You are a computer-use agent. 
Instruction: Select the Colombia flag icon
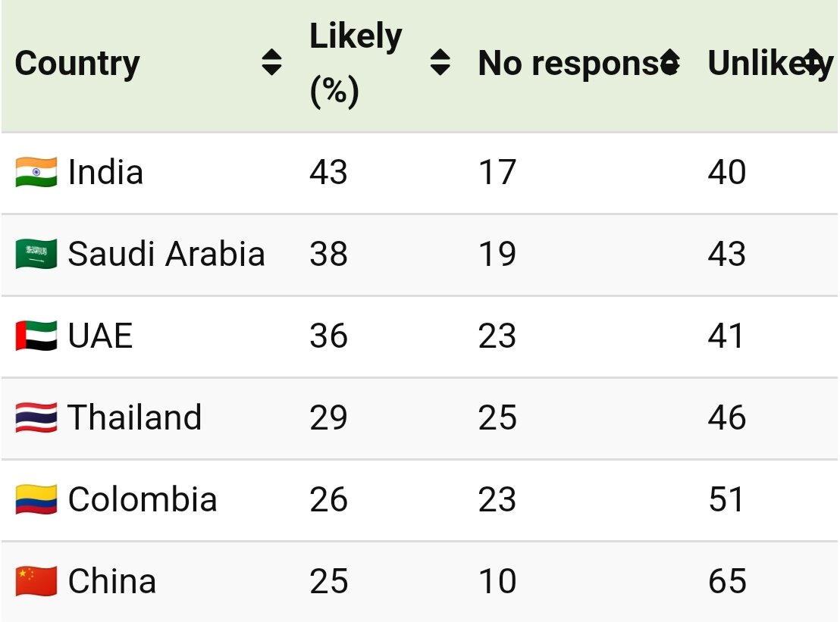pyautogui.click(x=36, y=499)
